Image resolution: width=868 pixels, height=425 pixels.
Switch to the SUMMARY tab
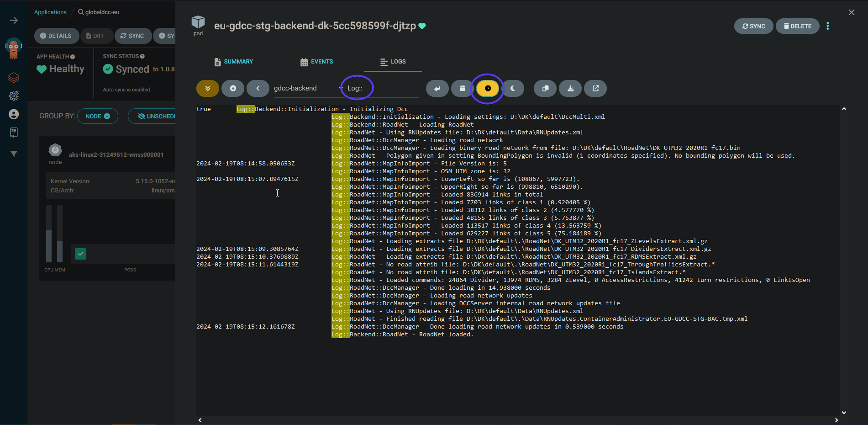(233, 62)
